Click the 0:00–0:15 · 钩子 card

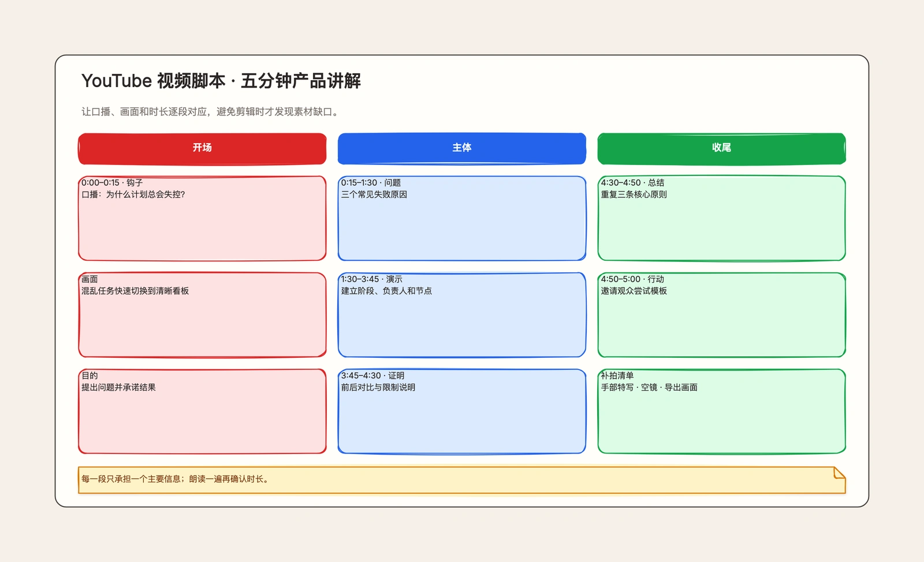coord(202,218)
